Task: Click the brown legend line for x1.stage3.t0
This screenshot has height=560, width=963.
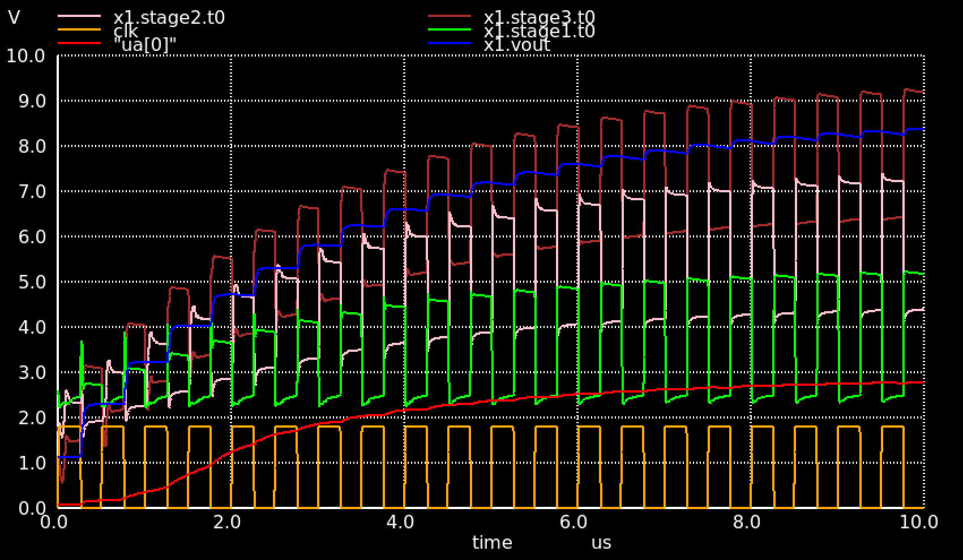Action: [449, 16]
